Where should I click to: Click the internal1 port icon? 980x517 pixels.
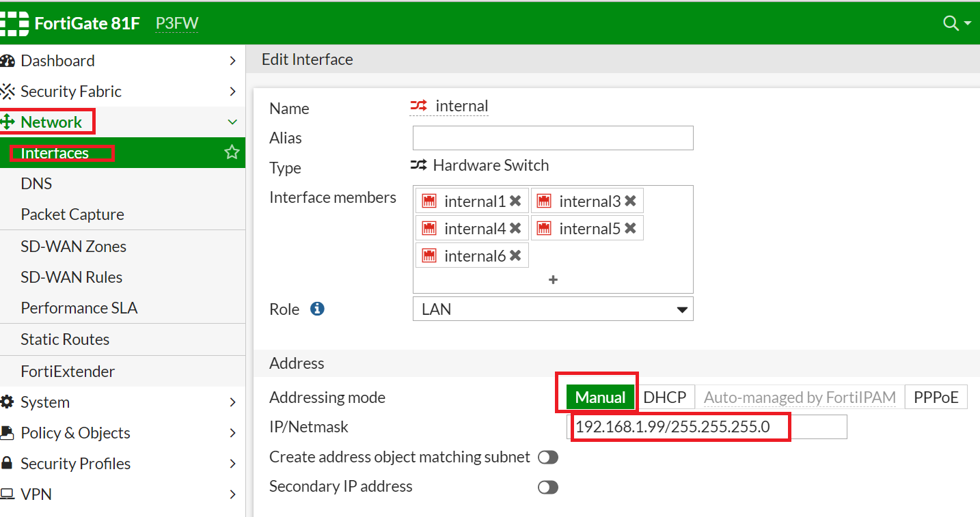pos(429,201)
